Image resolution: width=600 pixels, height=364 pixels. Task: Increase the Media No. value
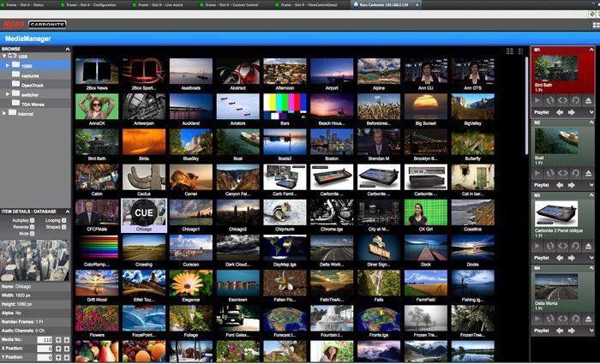point(58,339)
